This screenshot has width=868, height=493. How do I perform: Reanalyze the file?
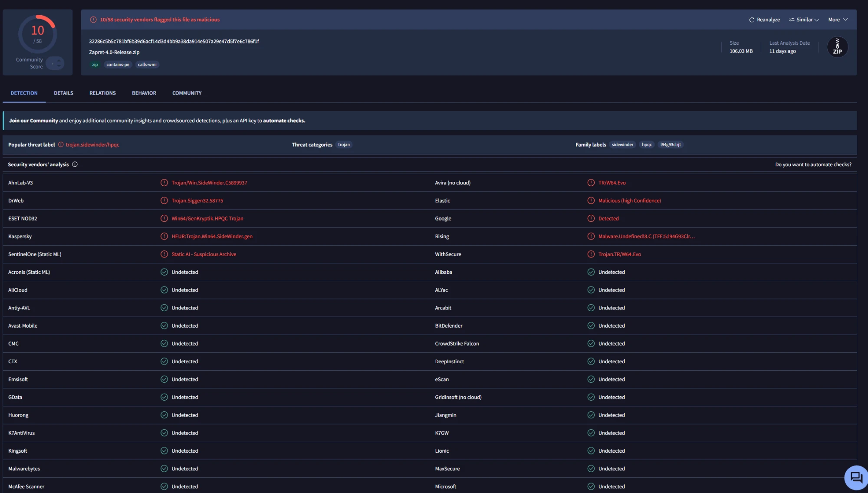[764, 20]
